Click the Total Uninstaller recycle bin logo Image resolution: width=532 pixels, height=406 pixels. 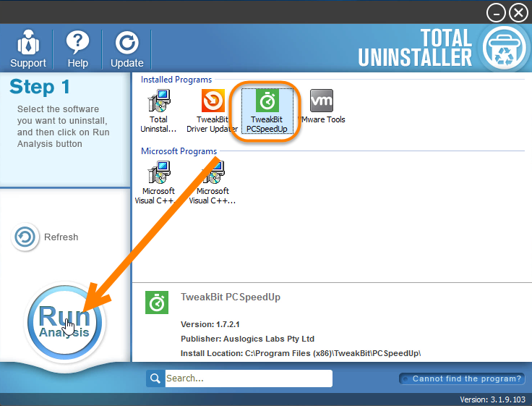click(x=505, y=48)
